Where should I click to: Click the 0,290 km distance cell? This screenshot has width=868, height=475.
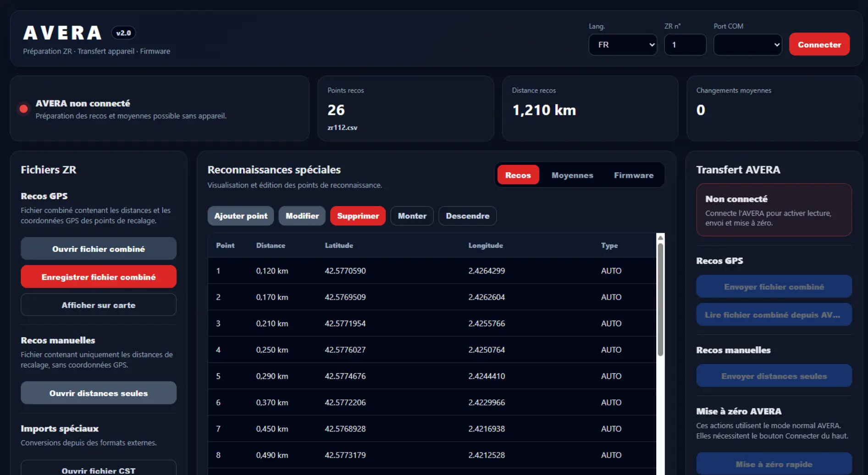click(x=272, y=376)
